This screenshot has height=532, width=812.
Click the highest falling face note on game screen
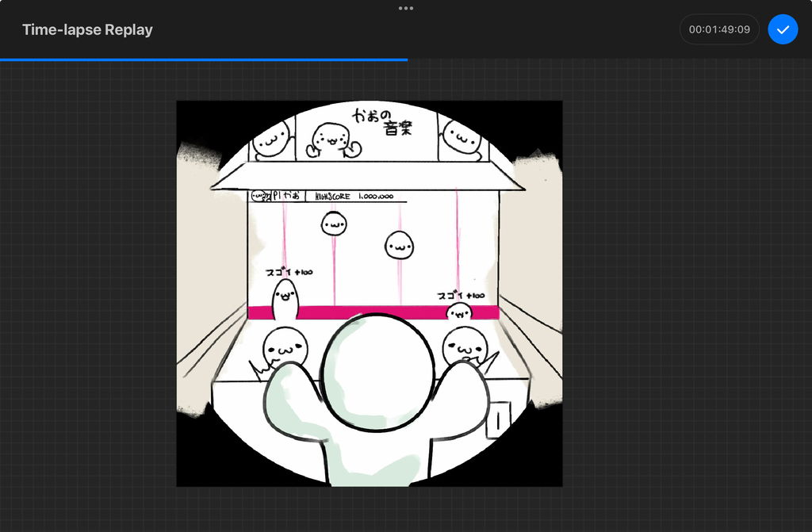click(334, 224)
